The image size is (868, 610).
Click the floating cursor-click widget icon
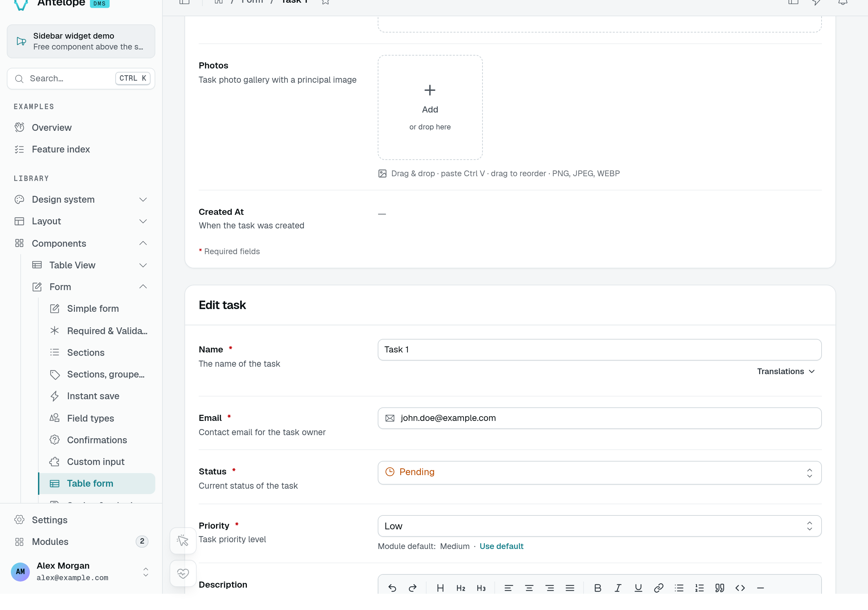(x=183, y=541)
